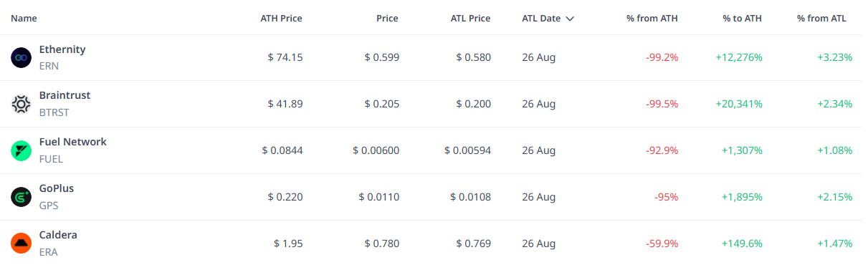Open the Ethernity coin page link
868x265 pixels.
click(x=62, y=49)
